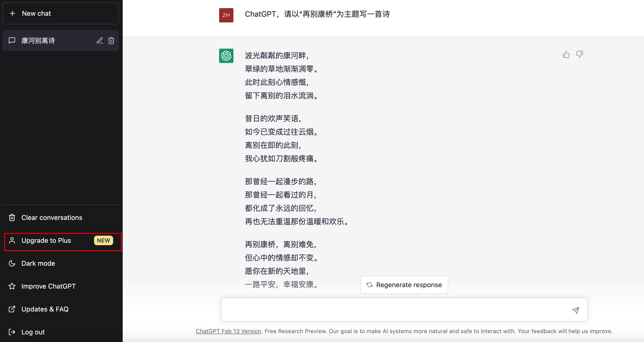Give thumbs down to the poem response
The width and height of the screenshot is (644, 342).
point(580,54)
